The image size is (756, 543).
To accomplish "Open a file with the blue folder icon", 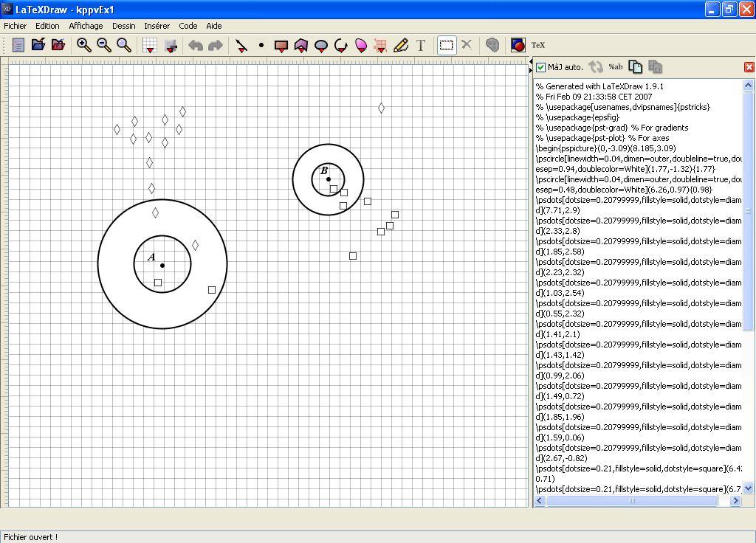I will pyautogui.click(x=38, y=45).
